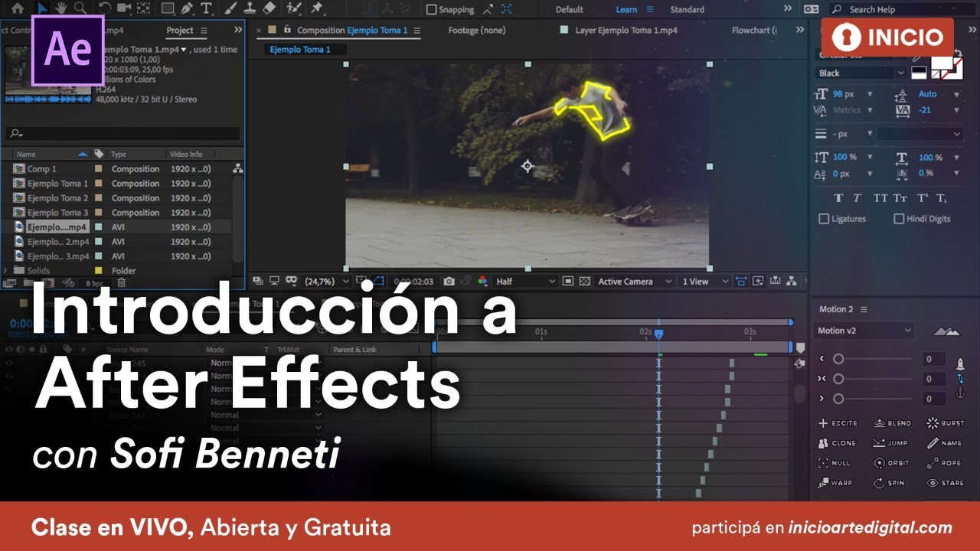
Task: Select the Brush tool
Action: [x=230, y=8]
